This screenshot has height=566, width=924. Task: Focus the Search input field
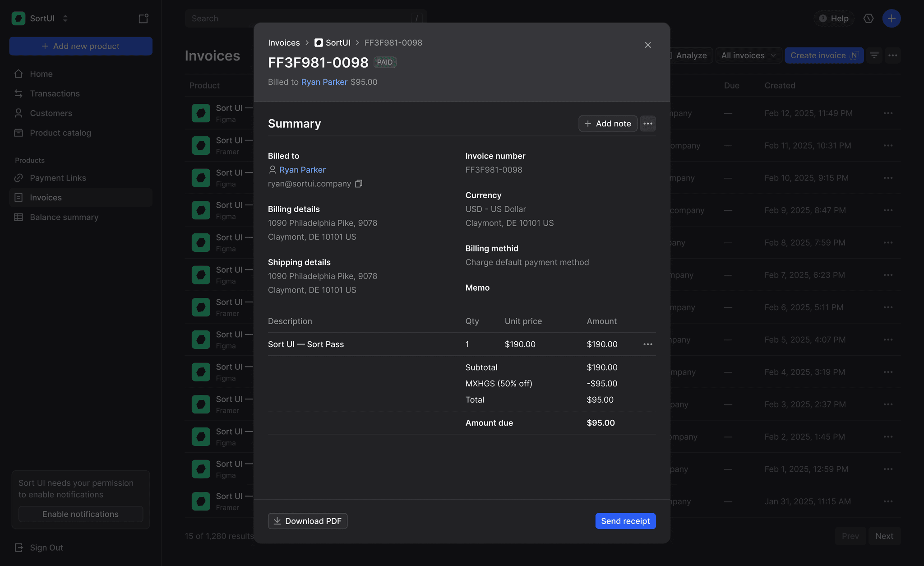[x=306, y=19]
